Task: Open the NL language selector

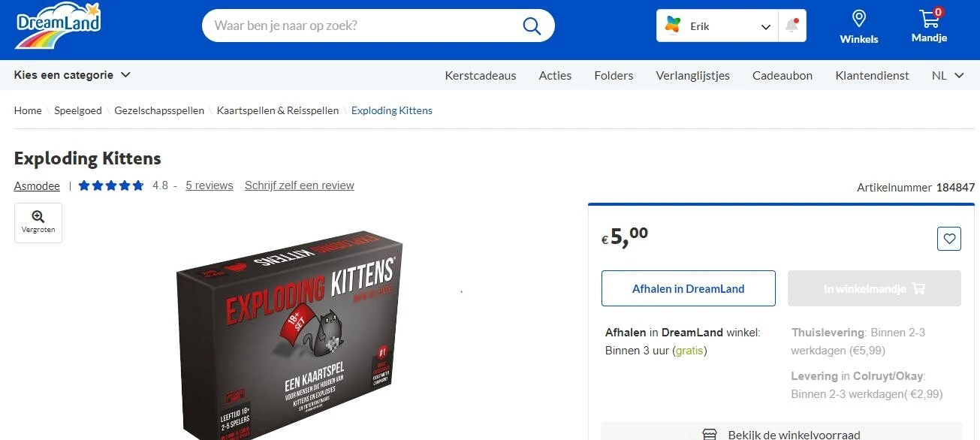Action: [x=948, y=75]
